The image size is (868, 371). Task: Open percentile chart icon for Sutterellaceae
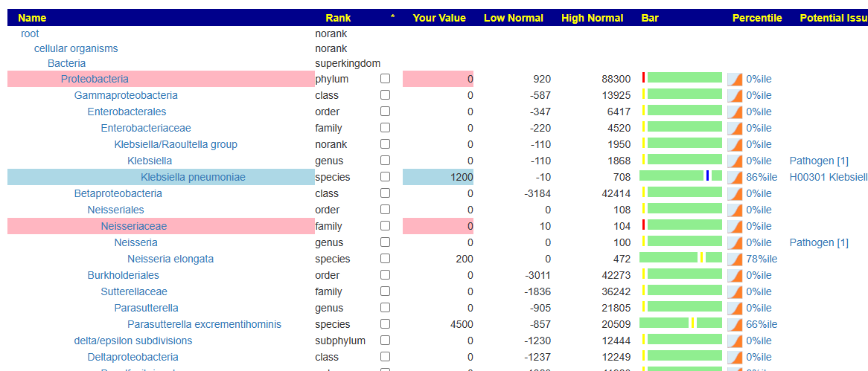pyautogui.click(x=735, y=291)
